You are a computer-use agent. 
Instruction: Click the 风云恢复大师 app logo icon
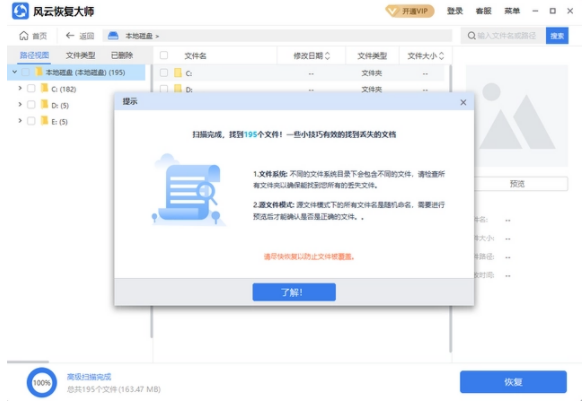click(x=20, y=11)
